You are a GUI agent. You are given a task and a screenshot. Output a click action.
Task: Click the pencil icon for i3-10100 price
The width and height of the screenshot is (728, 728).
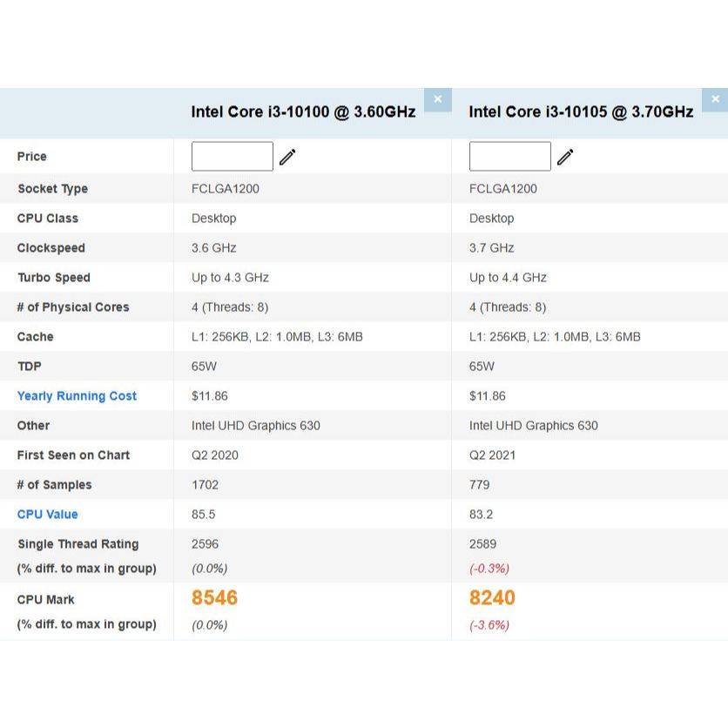[287, 157]
